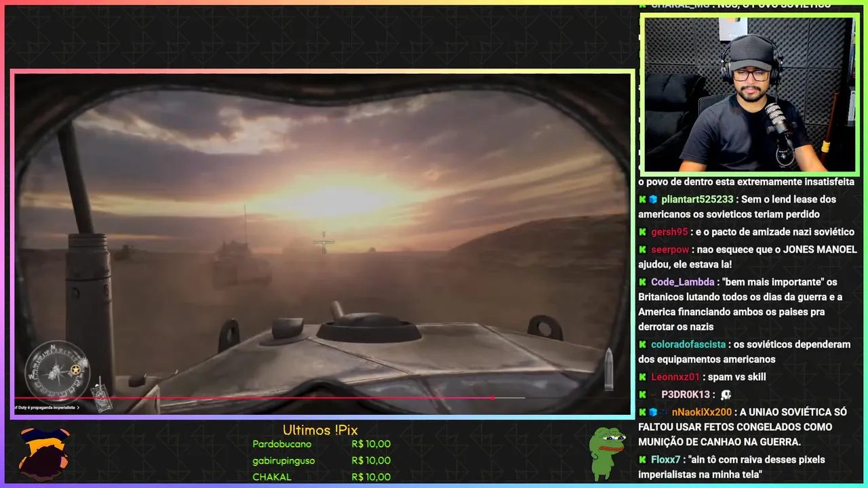Click the message about 'pixels imperialistas'

(x=732, y=467)
